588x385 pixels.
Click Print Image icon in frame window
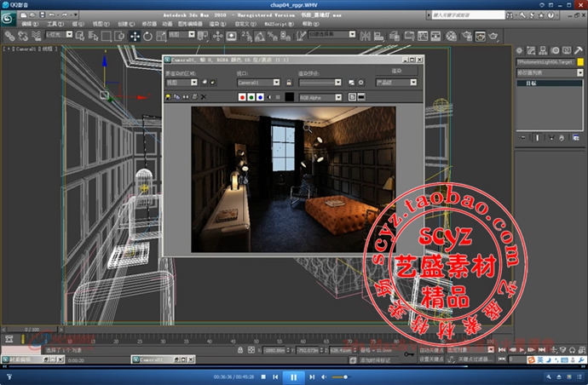194,97
